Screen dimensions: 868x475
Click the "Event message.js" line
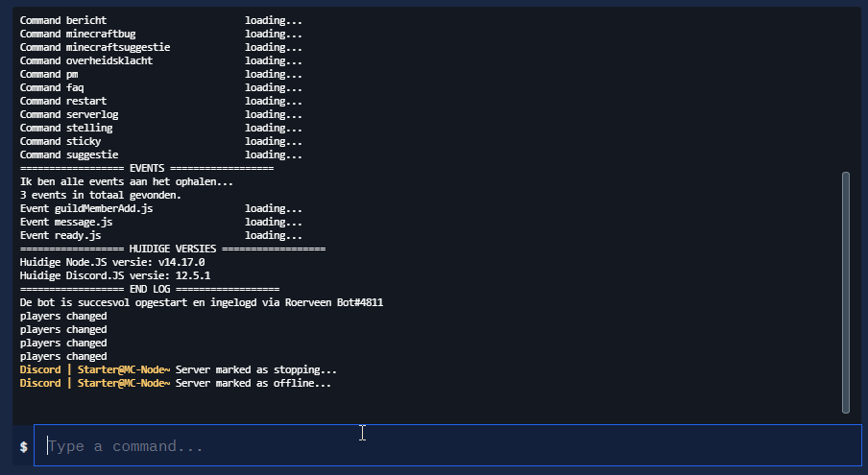(66, 222)
